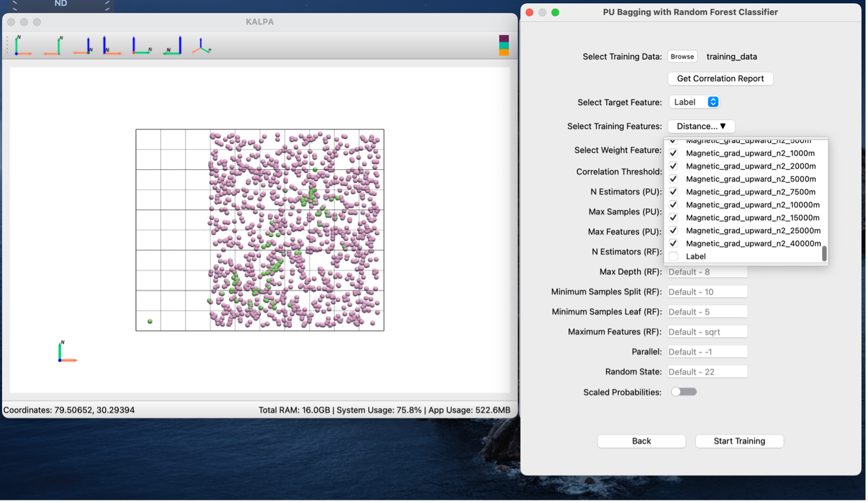Click the Back button
868x503 pixels.
(x=641, y=441)
